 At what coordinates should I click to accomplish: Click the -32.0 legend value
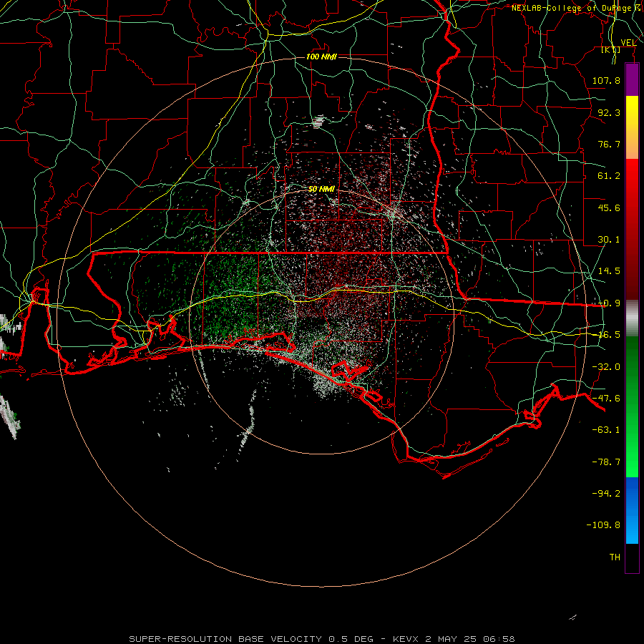pos(606,367)
